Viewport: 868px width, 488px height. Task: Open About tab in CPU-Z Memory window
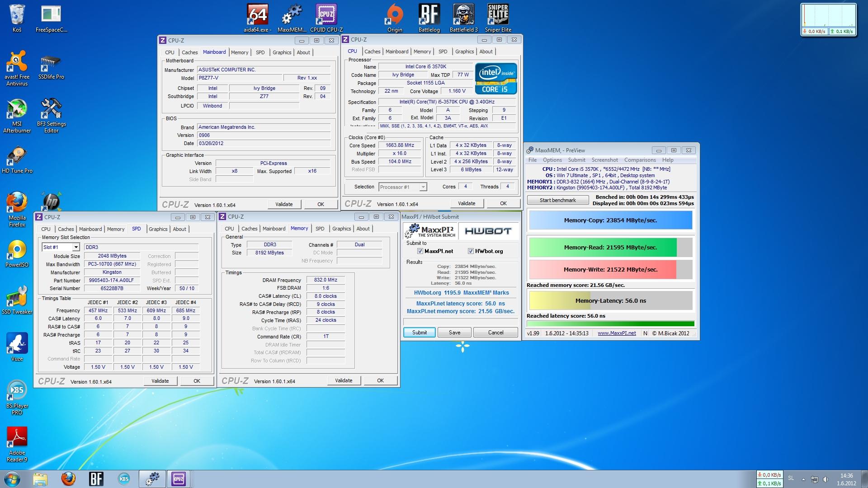(x=363, y=229)
